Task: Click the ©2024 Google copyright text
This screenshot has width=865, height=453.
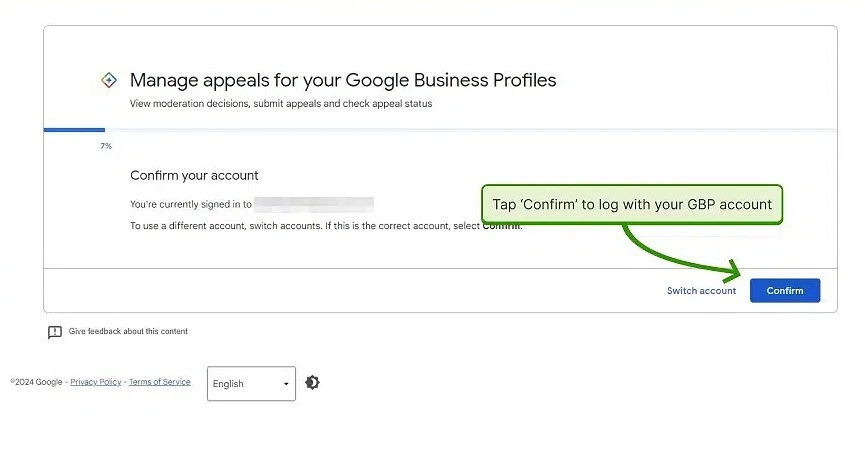Action: click(36, 382)
